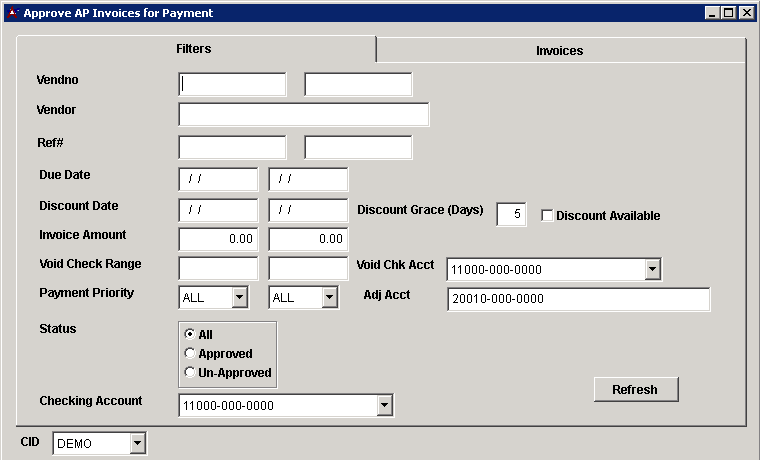
Task: Minimize the Approve AP Invoices window
Action: point(712,13)
